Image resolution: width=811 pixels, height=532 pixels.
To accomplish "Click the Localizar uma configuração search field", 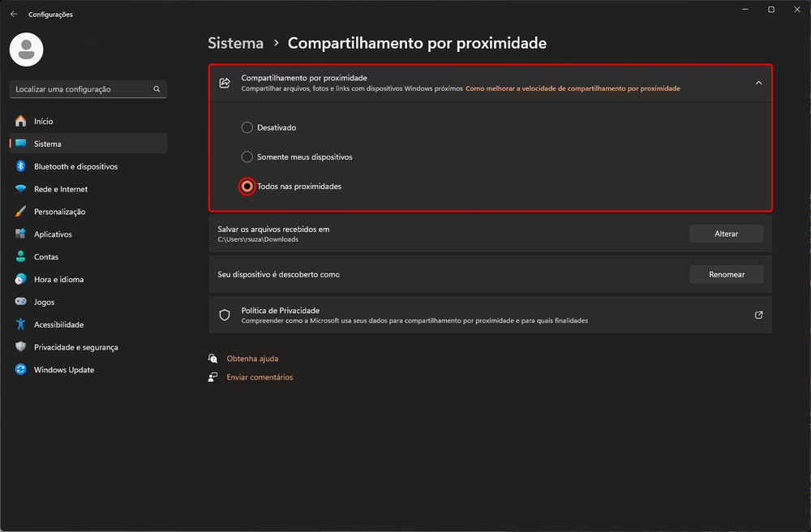I will 81,89.
